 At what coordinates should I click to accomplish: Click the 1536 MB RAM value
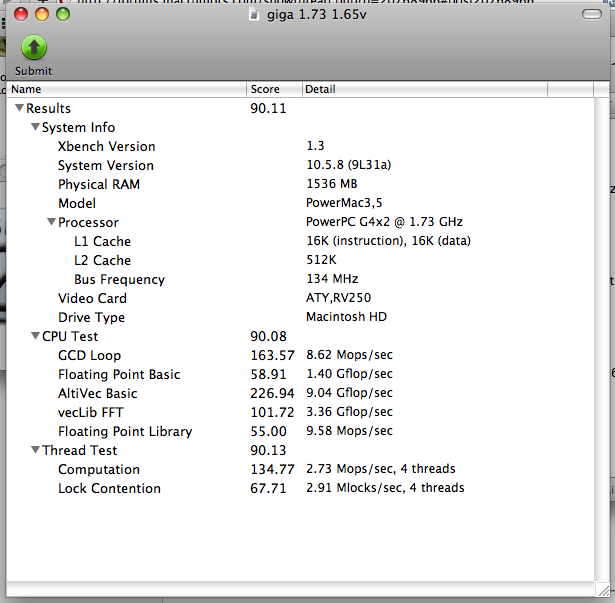[x=332, y=184]
